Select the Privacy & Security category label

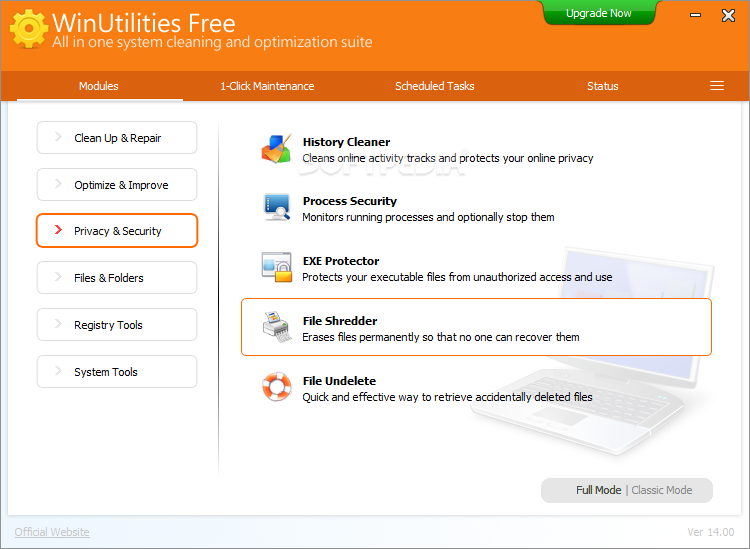(118, 231)
